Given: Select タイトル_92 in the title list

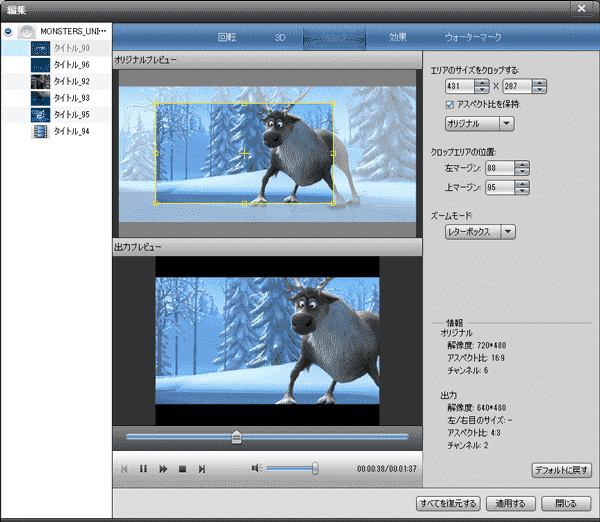Looking at the screenshot, I should tap(71, 81).
